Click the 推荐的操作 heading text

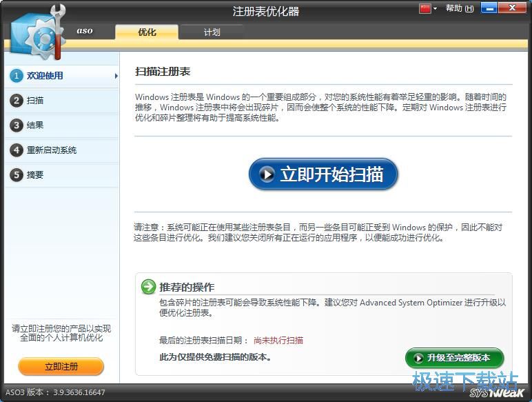click(x=187, y=288)
